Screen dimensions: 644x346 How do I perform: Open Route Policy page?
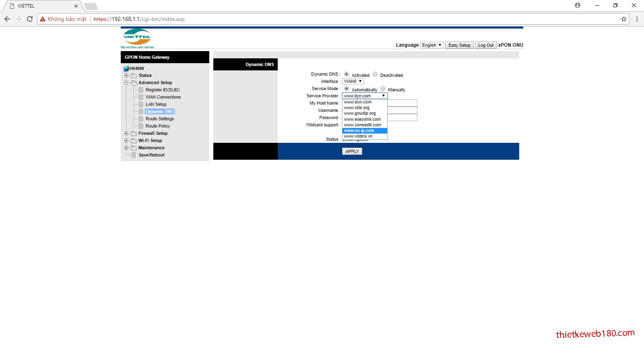tap(158, 126)
